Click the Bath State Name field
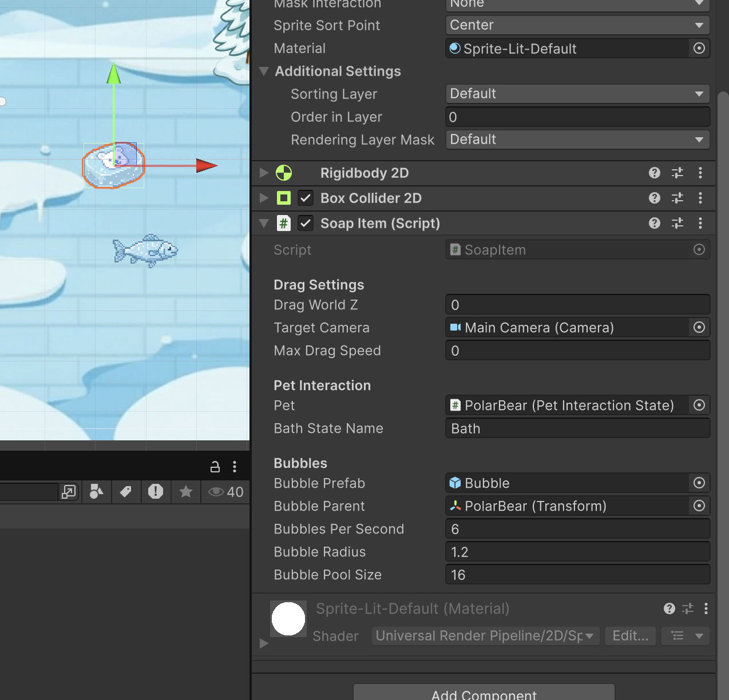 [x=577, y=428]
